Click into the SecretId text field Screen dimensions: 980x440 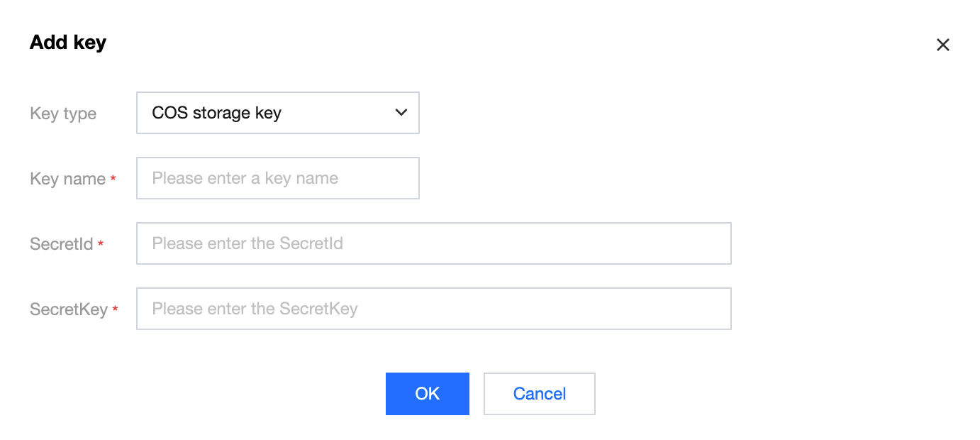coord(433,243)
